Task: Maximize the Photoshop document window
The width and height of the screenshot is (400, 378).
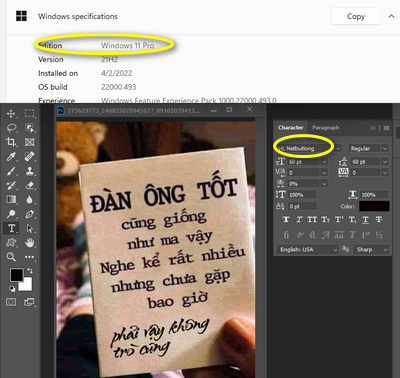Action: click(x=229, y=109)
